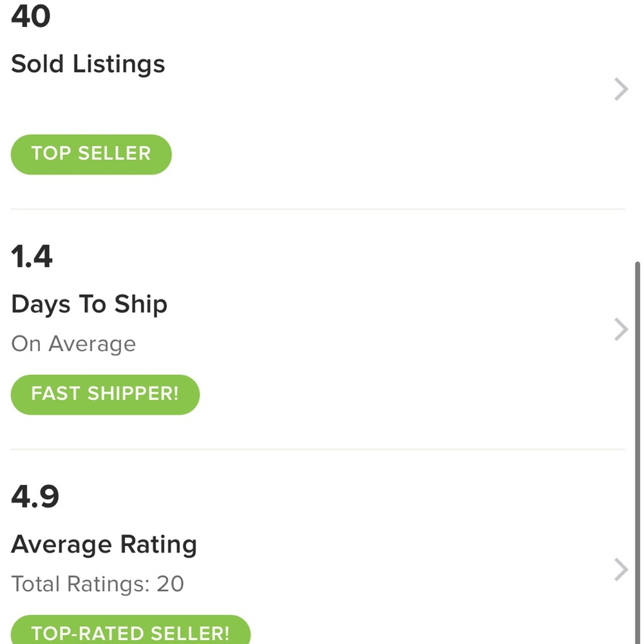The height and width of the screenshot is (644, 644).
Task: Select the TOP-RATED SELLER! badge
Action: 130,632
